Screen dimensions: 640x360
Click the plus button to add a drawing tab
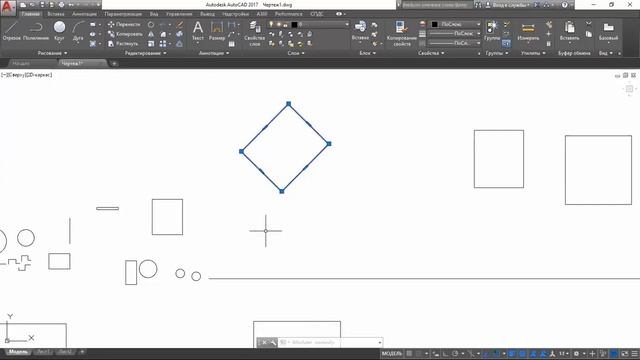click(114, 63)
